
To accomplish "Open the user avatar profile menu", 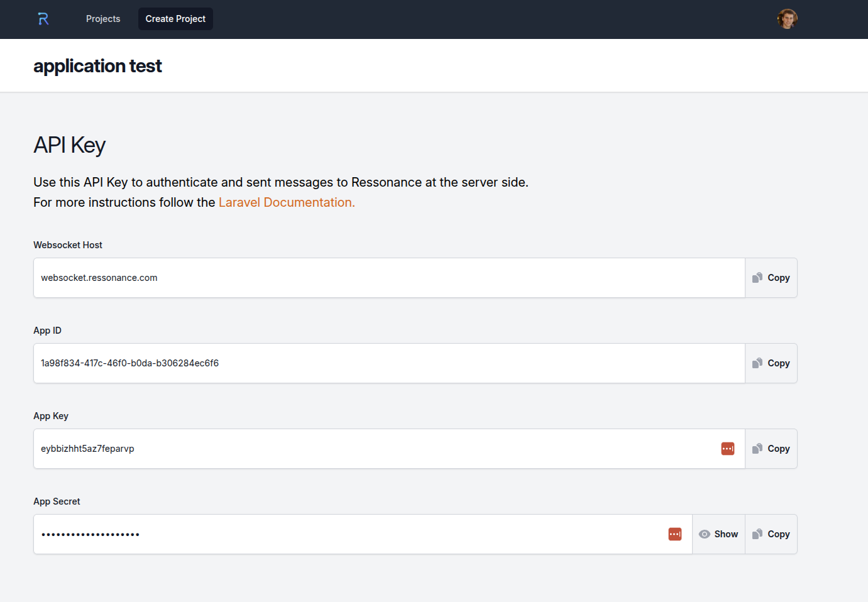I will 787,19.
